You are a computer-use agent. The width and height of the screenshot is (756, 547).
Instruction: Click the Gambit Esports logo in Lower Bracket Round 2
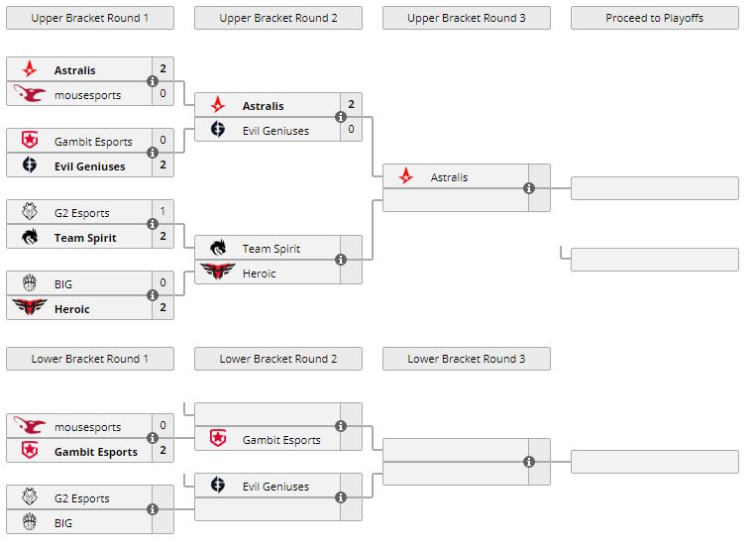[218, 439]
